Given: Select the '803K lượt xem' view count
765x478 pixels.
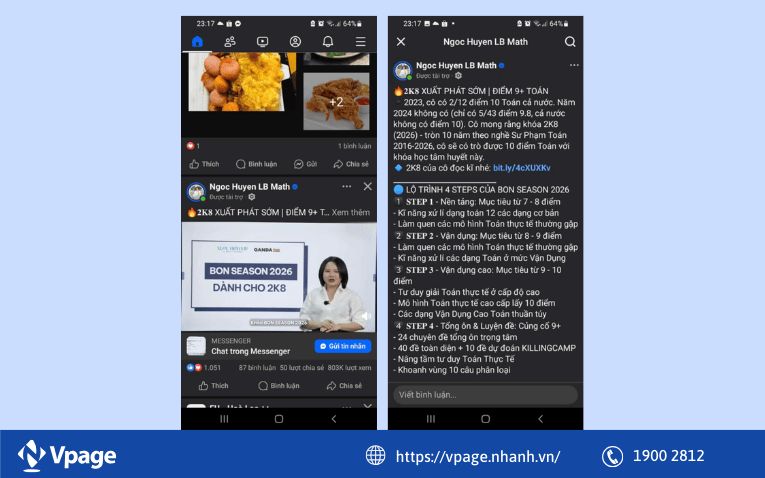Looking at the screenshot, I should pyautogui.click(x=349, y=368).
